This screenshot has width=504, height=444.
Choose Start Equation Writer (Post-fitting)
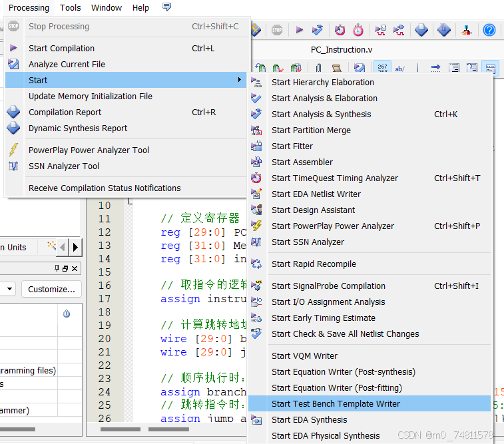[x=370, y=388]
